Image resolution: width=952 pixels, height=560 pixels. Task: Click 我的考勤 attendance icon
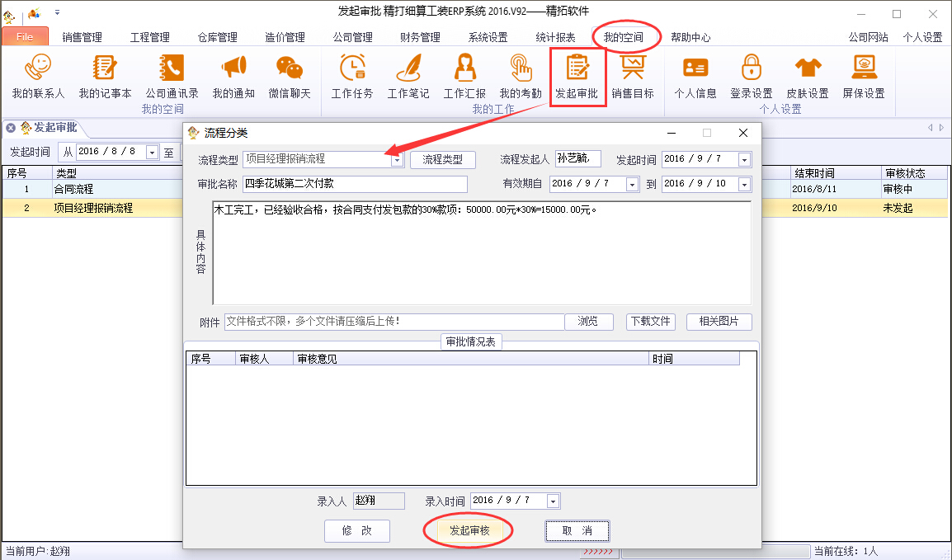521,68
